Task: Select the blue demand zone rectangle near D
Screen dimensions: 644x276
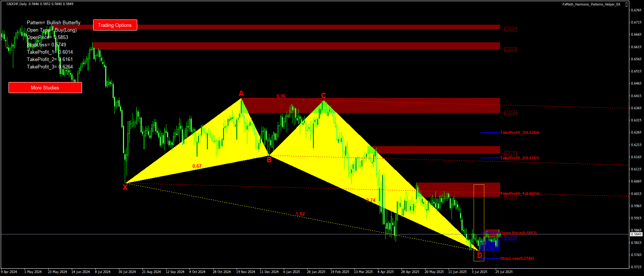Action: (x=491, y=245)
